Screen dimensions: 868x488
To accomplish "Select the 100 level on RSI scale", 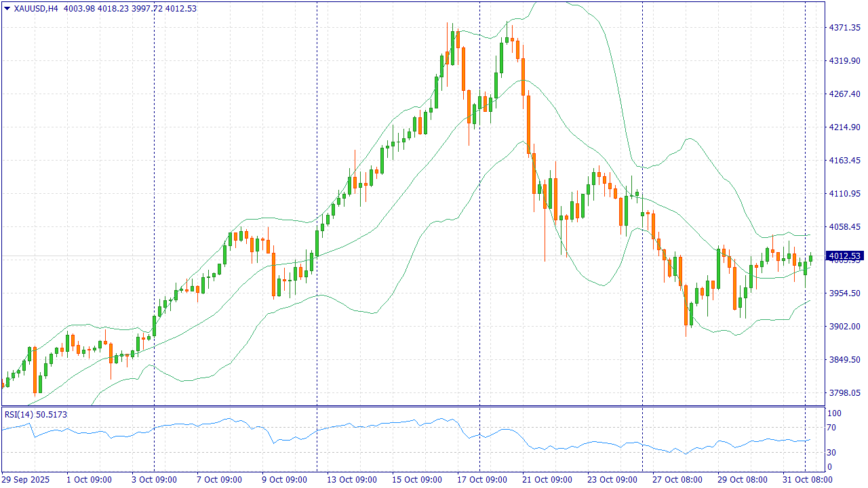I will click(833, 413).
